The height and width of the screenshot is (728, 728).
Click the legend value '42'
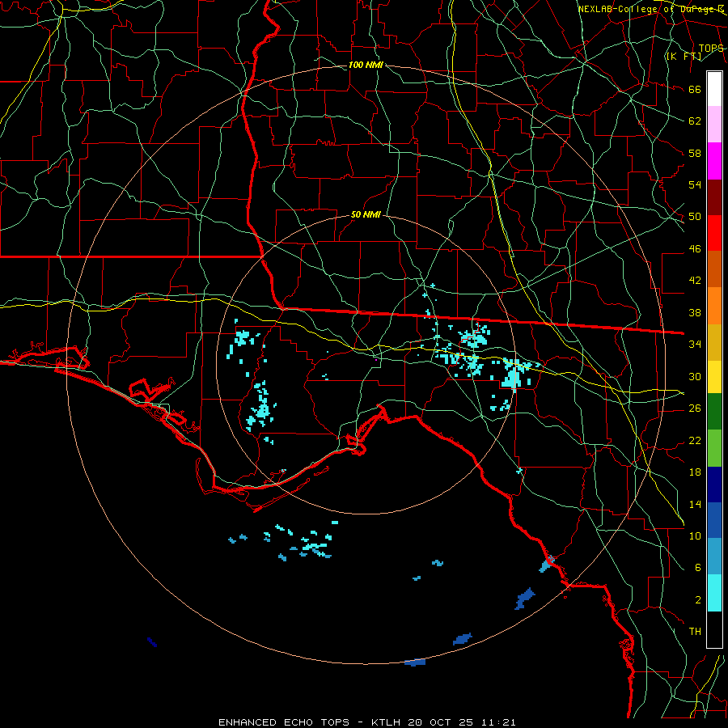(x=695, y=280)
